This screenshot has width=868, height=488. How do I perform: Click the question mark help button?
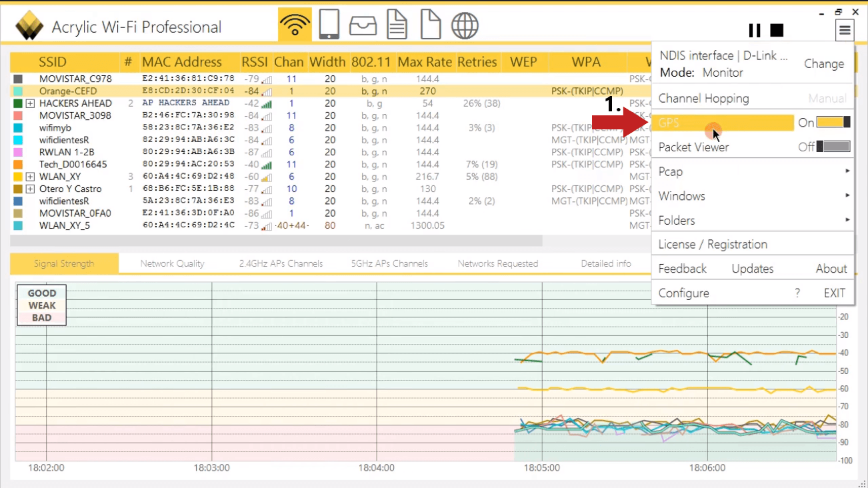point(797,293)
